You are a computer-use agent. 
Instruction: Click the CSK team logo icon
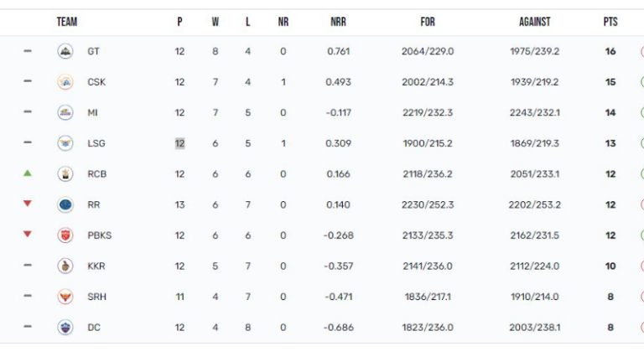pyautogui.click(x=65, y=82)
